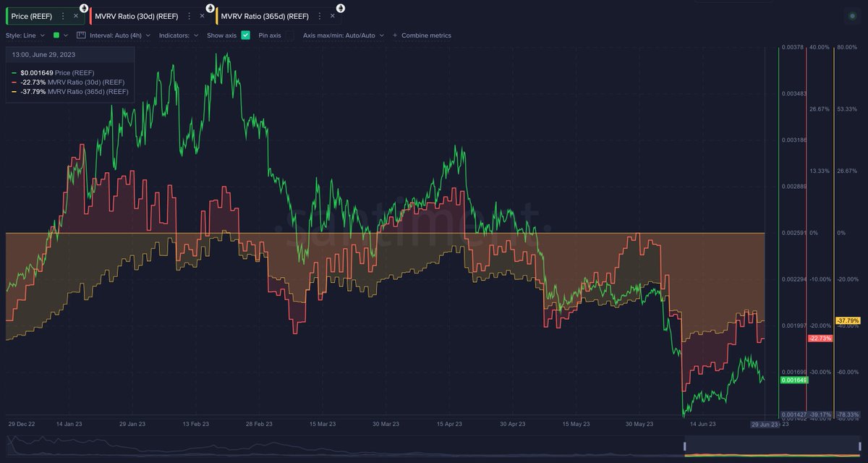The width and height of the screenshot is (868, 463).
Task: Open the green line color picker
Action: pyautogui.click(x=61, y=35)
